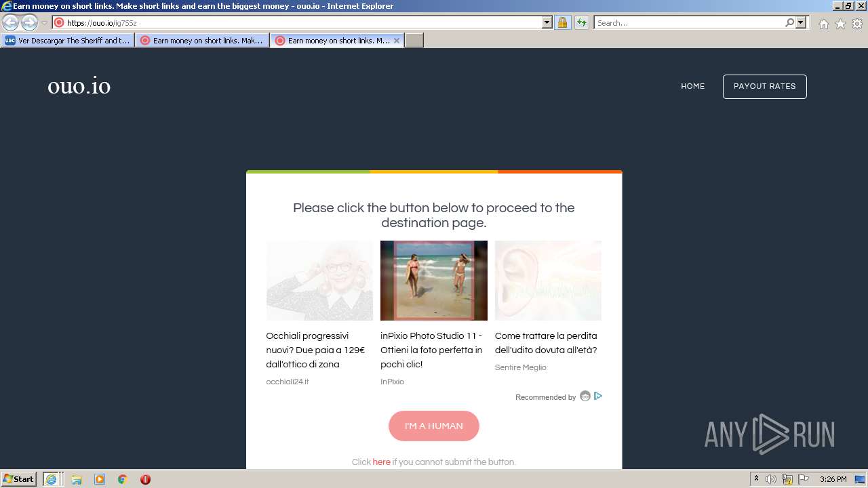Click the browser Back arrow button
Image resolution: width=868 pixels, height=488 pixels.
[x=11, y=23]
